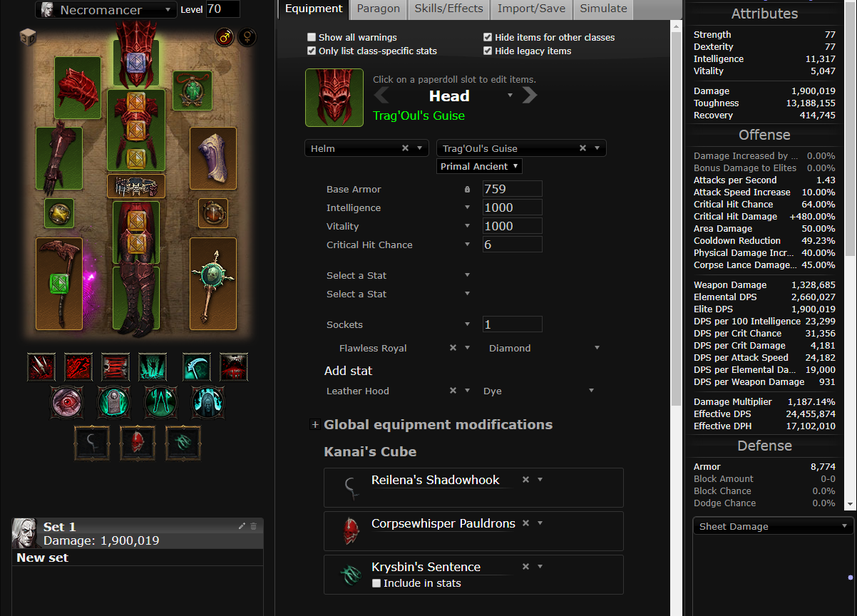This screenshot has height=616, width=857.
Task: Select the belt slot on the paperdoll
Action: click(136, 186)
